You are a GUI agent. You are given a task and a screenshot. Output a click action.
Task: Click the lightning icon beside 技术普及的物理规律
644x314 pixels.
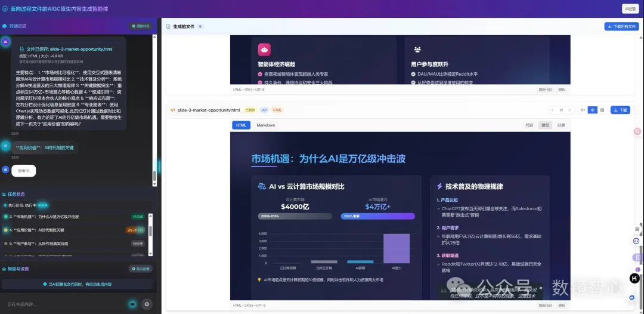coord(439,186)
